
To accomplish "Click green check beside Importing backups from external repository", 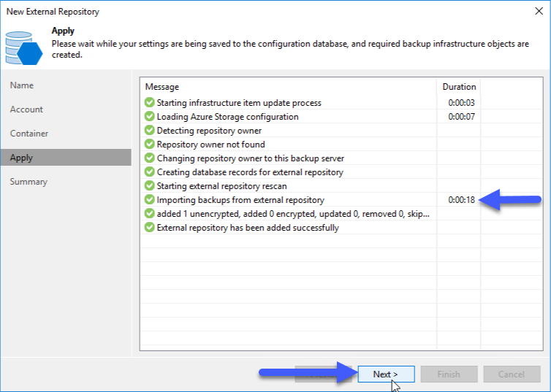I will (x=149, y=199).
